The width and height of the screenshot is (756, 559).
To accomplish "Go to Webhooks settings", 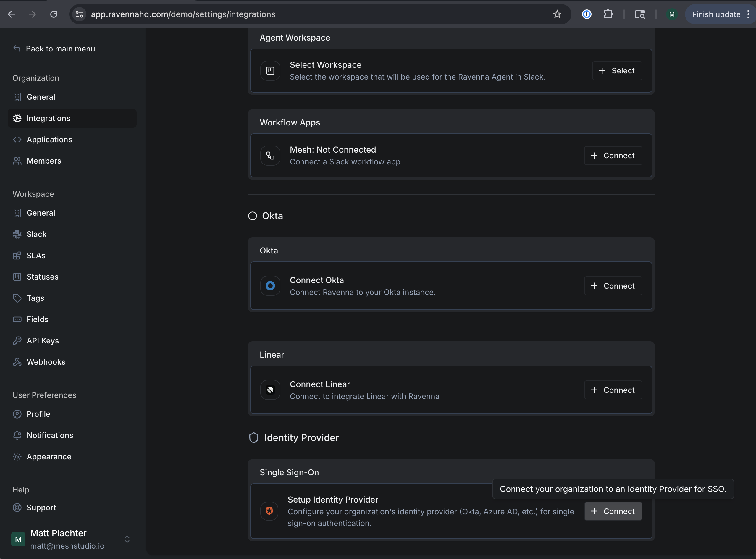I will pyautogui.click(x=46, y=362).
